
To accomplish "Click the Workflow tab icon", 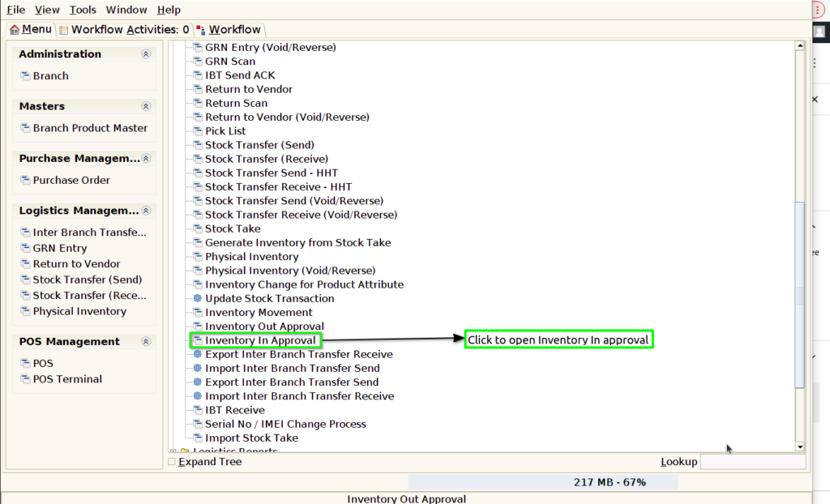I will point(201,30).
